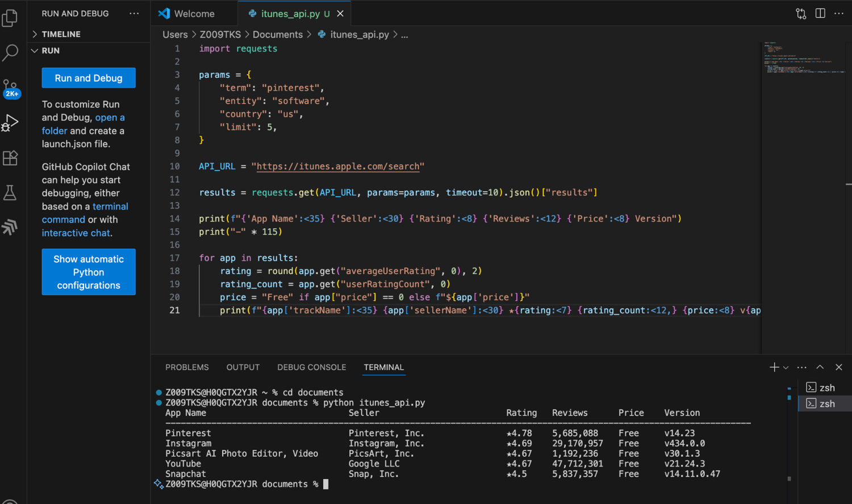Click Show automatic Python configurations button
This screenshot has width=852, height=504.
click(x=89, y=272)
